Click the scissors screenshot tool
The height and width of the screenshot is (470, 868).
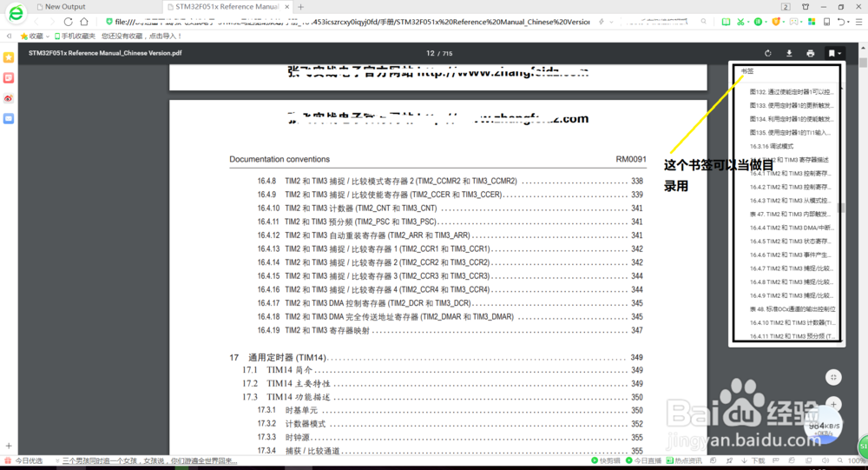pos(740,22)
